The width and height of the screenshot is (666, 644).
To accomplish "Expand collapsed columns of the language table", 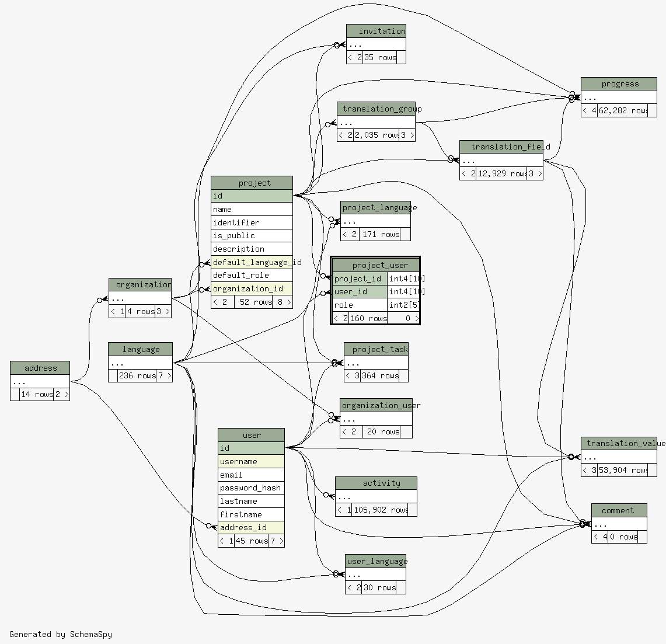I will coord(140,363).
